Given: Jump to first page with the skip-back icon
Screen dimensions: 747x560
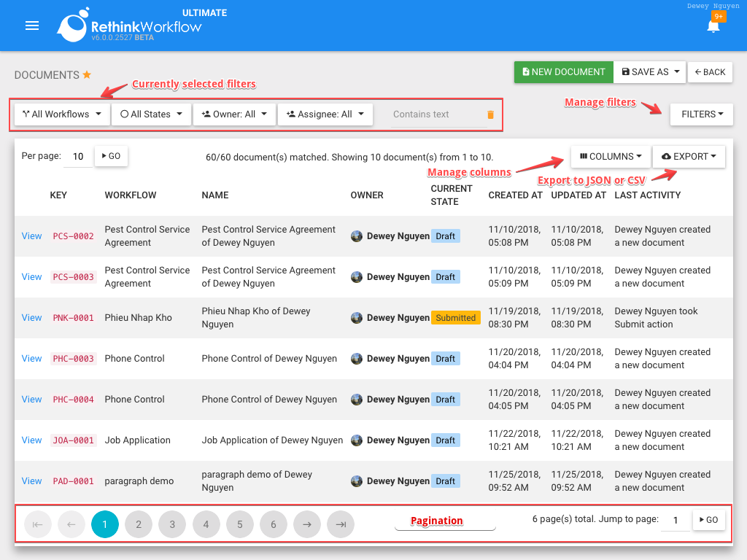Looking at the screenshot, I should [38, 524].
